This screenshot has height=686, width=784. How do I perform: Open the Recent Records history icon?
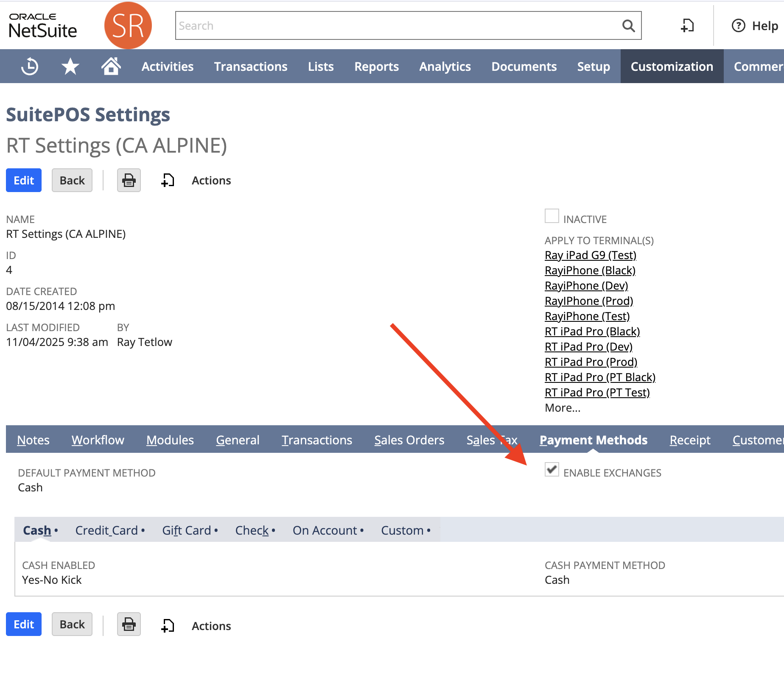[x=30, y=67]
